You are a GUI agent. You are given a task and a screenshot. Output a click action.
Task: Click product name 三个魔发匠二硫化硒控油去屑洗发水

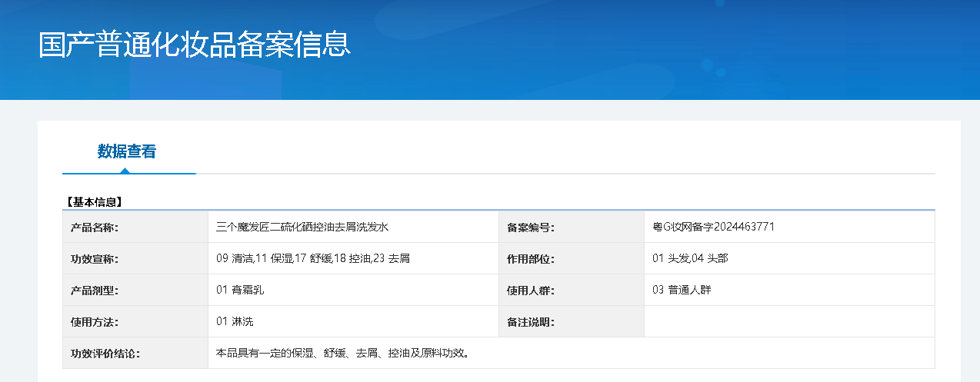[x=302, y=227]
